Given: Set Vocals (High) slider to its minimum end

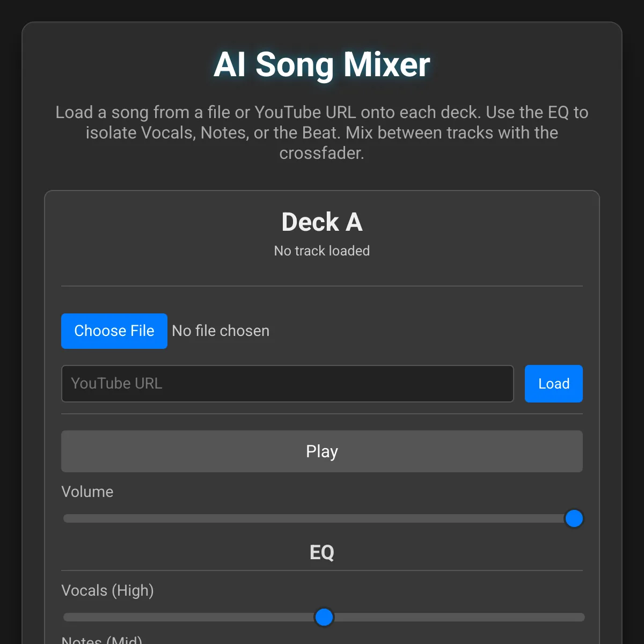Looking at the screenshot, I should click(65, 617).
